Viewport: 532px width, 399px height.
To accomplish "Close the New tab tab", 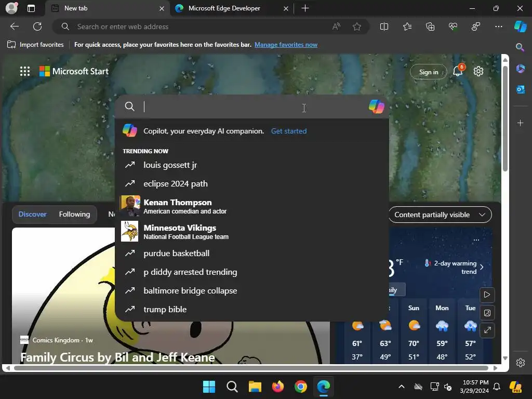I will (162, 8).
